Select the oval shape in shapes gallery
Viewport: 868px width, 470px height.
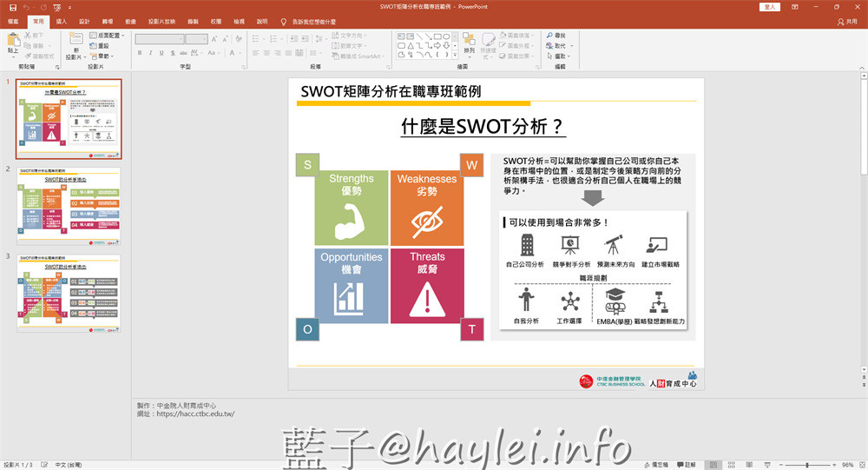pyautogui.click(x=446, y=36)
